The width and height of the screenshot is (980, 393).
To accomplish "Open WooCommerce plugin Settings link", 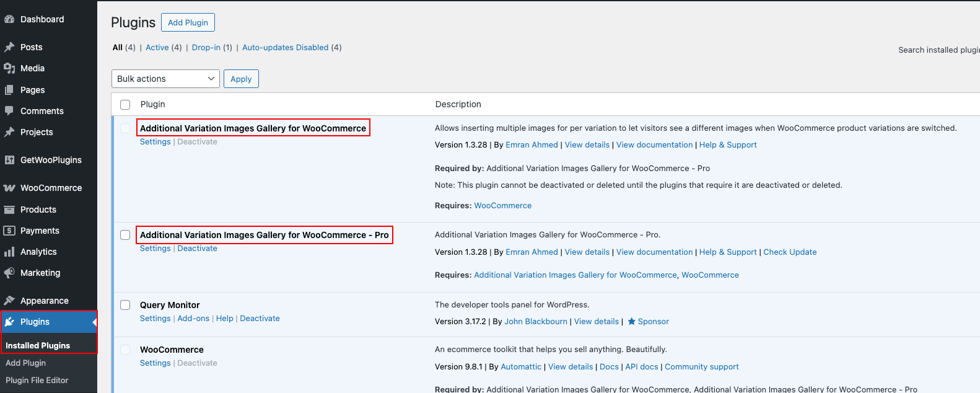I will [155, 363].
